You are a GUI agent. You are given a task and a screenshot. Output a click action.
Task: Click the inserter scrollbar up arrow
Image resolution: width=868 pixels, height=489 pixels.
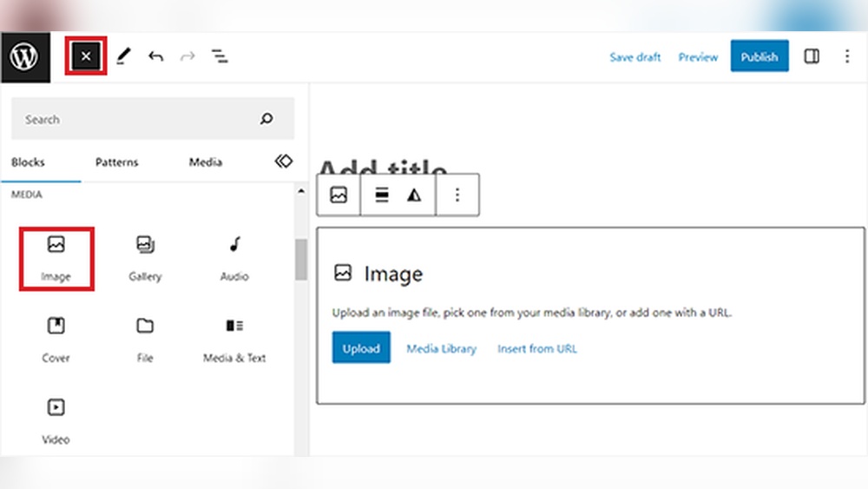point(301,191)
